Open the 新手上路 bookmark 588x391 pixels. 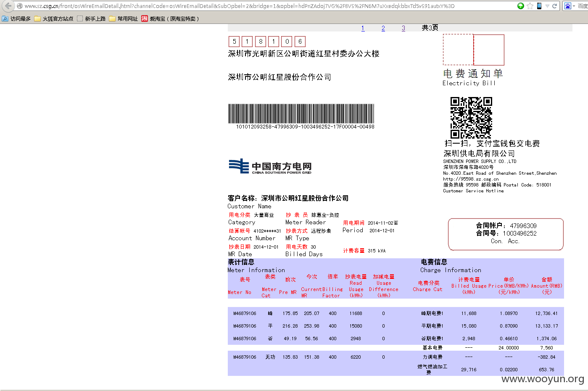tap(91, 18)
